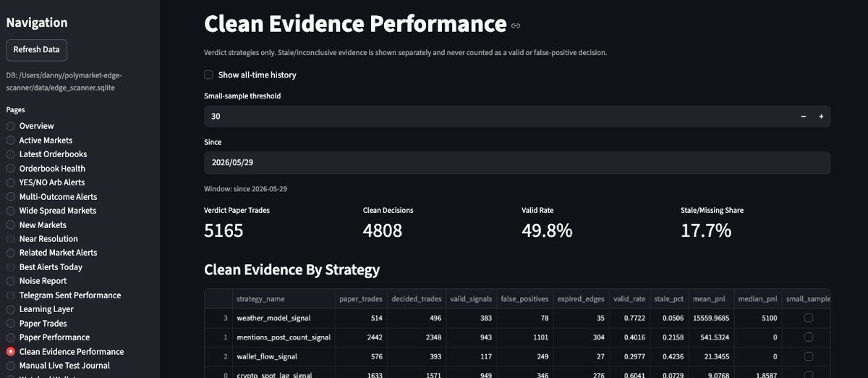Image resolution: width=868 pixels, height=378 pixels.
Task: Select the Paper Trades page
Action: point(36,324)
